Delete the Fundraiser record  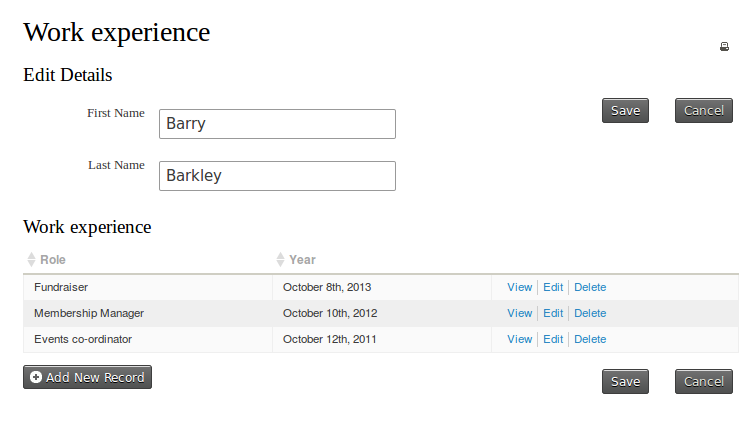point(590,287)
